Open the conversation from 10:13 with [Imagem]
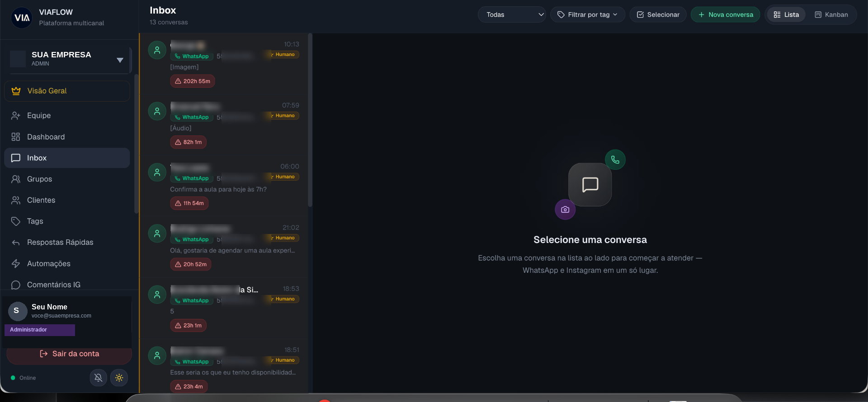 (224, 63)
